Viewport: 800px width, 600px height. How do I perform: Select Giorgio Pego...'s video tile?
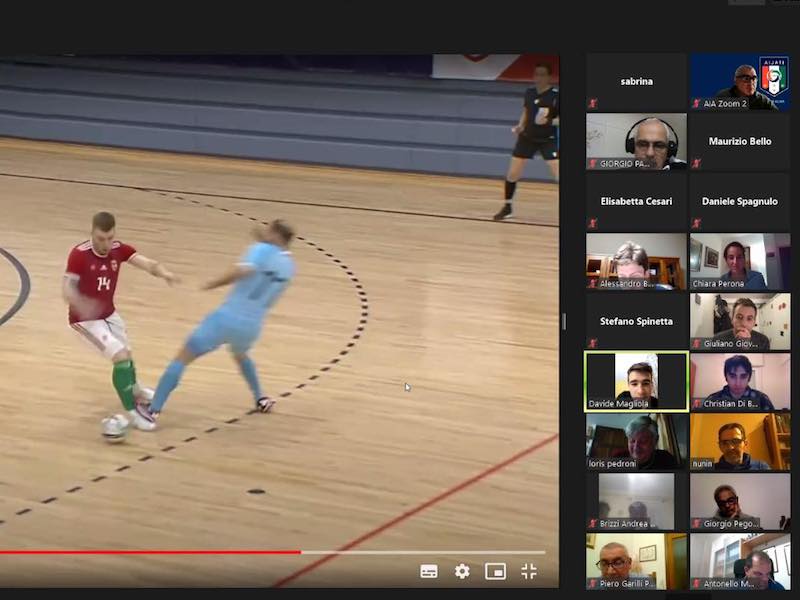[x=740, y=501]
